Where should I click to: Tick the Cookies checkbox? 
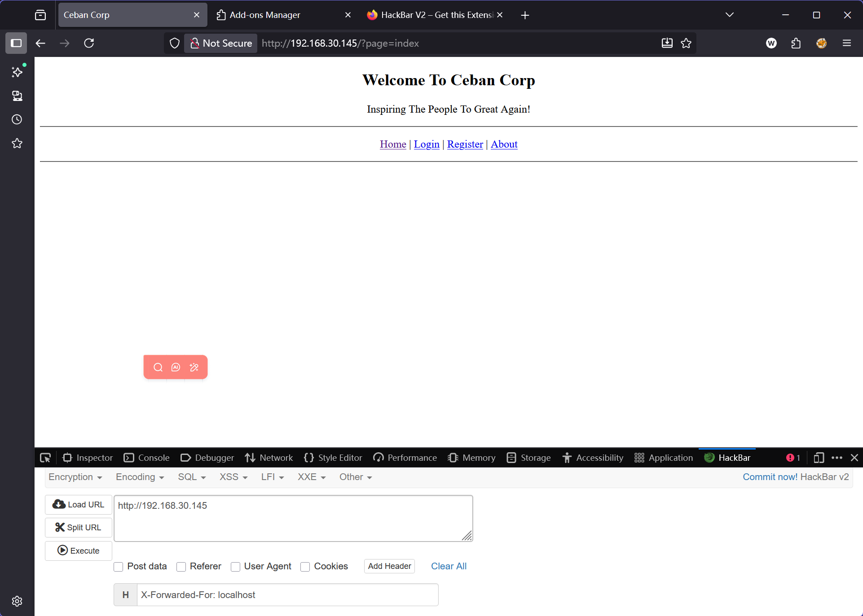(305, 567)
